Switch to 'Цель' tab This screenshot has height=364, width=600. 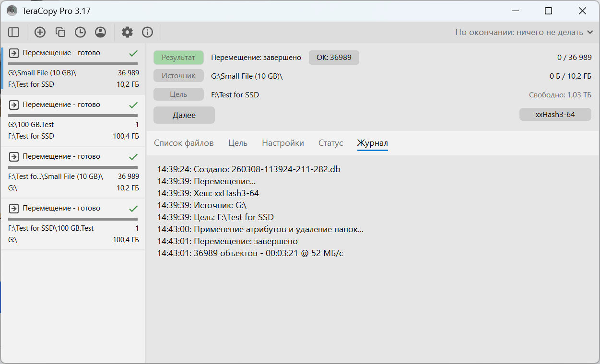pyautogui.click(x=238, y=143)
